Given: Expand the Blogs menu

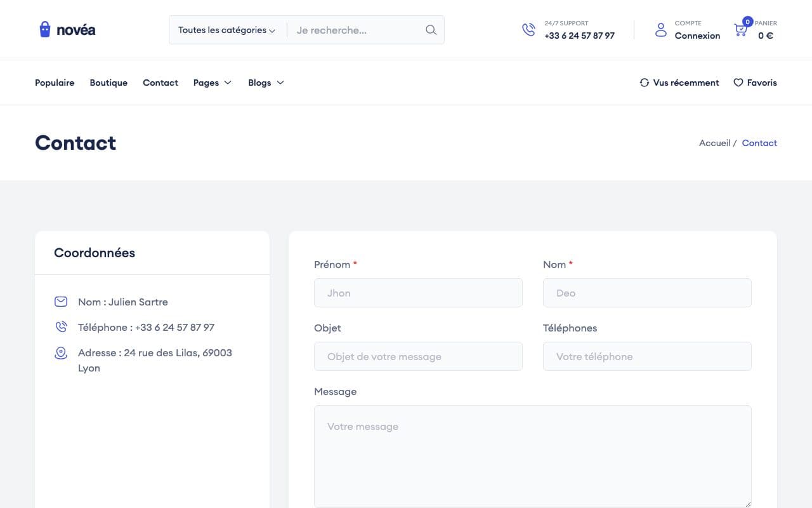Looking at the screenshot, I should [x=266, y=83].
